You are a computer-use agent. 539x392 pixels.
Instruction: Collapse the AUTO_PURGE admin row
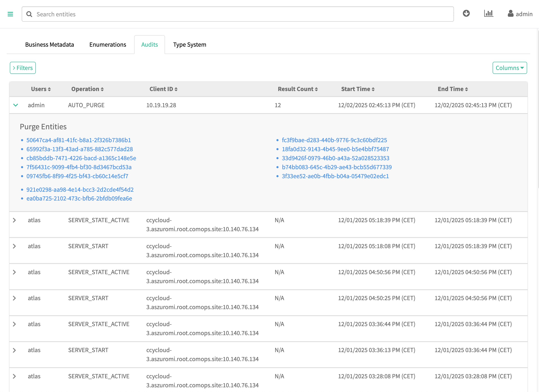point(16,105)
